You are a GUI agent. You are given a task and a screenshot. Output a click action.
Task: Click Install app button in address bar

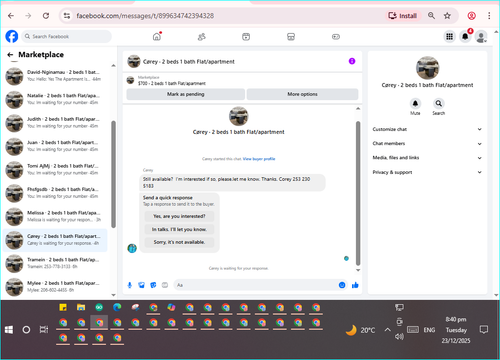(x=403, y=16)
